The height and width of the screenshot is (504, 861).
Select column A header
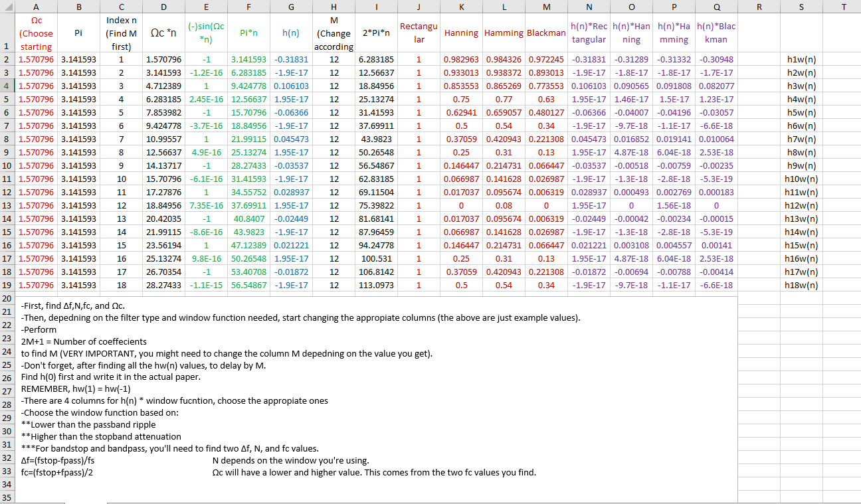[x=36, y=7]
